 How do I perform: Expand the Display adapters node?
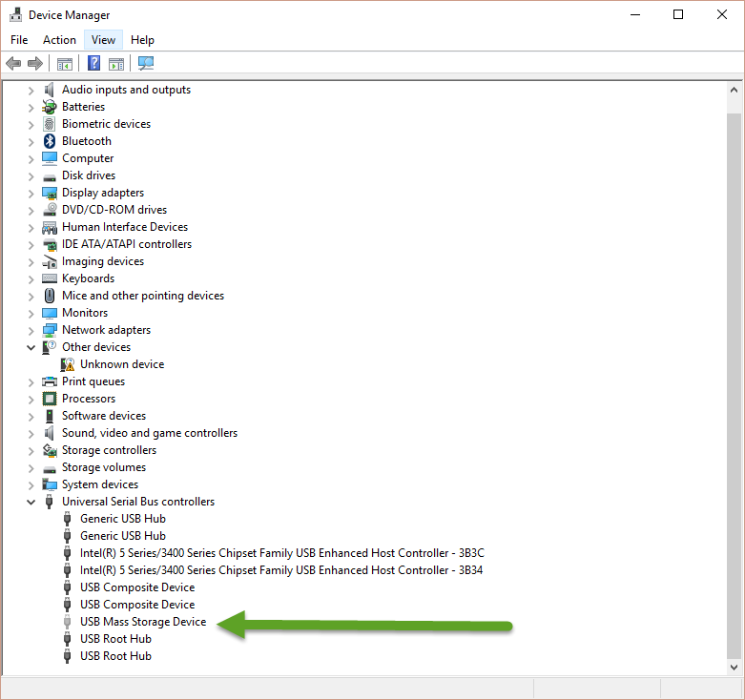[x=31, y=194]
